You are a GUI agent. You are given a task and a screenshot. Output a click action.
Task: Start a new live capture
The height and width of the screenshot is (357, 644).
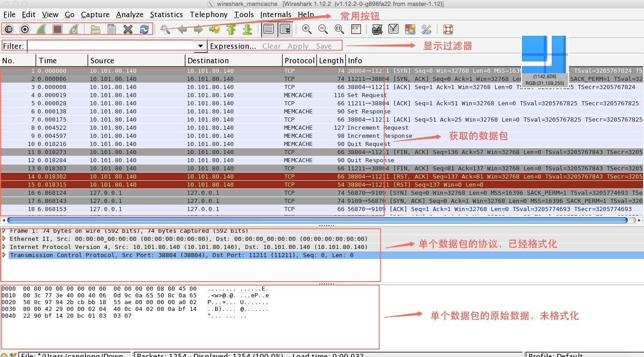coord(41,29)
